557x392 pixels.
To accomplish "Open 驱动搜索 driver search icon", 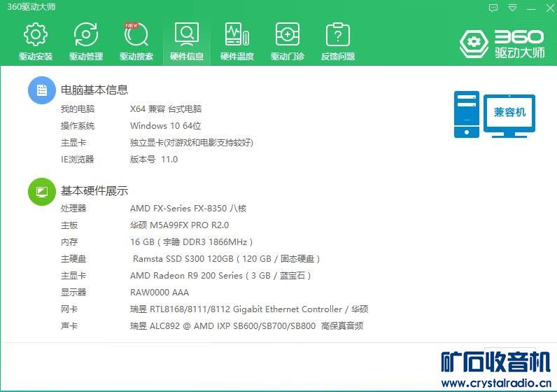I will click(x=136, y=41).
